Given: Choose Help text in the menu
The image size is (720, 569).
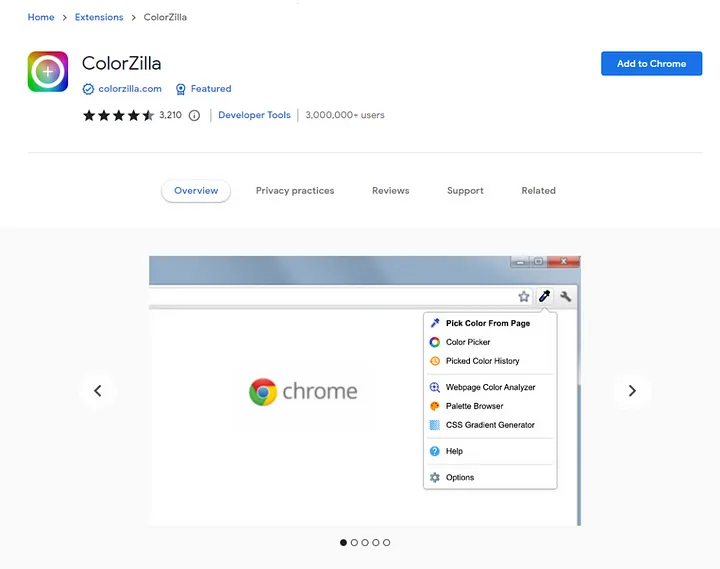Looking at the screenshot, I should point(454,451).
